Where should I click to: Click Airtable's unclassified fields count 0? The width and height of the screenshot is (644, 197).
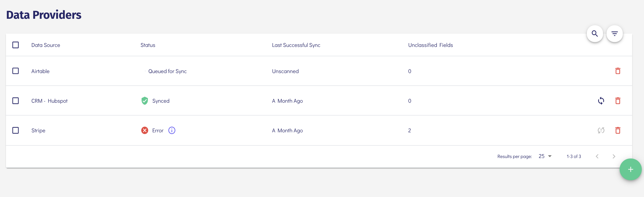(x=410, y=71)
